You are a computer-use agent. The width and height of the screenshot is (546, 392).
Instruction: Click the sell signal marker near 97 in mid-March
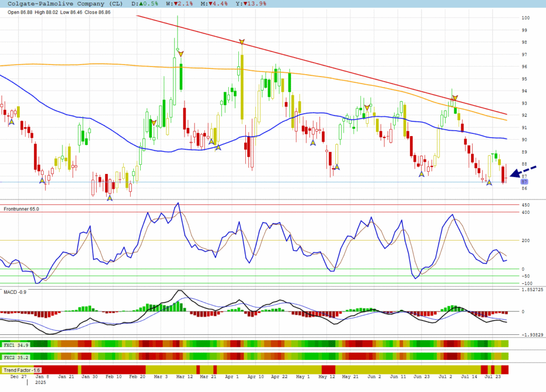(180, 54)
